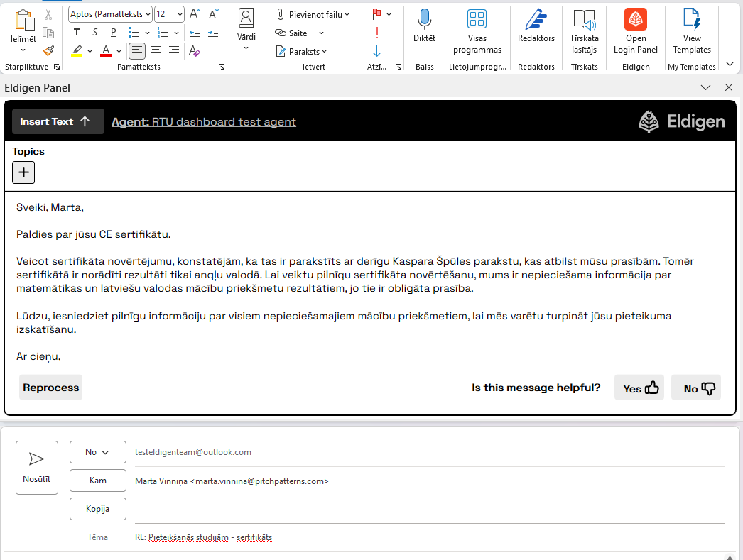Open Agent RTU dashboard test agent link
Screen dimensions: 743x560
204,122
